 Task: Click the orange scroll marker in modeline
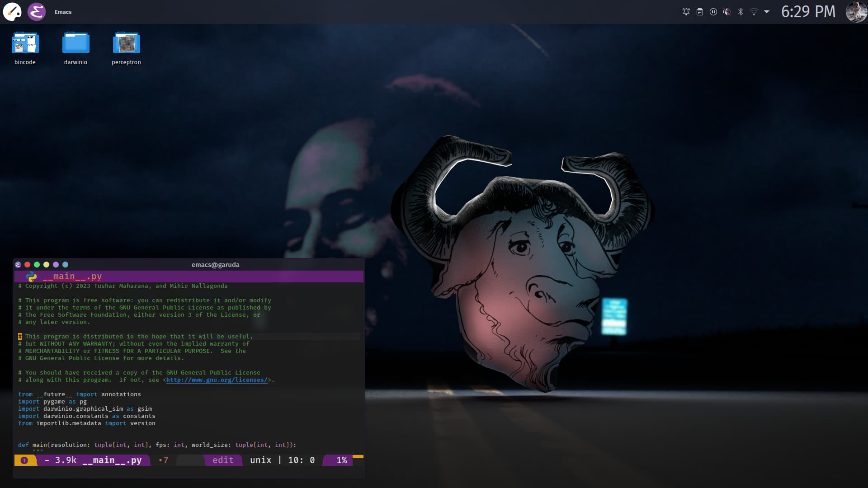click(x=358, y=457)
